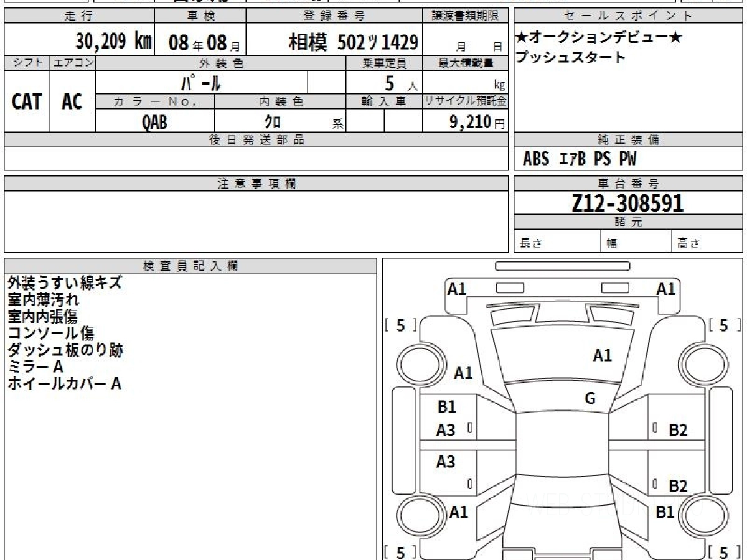Click the 輸入車 header
This screenshot has width=747, height=560.
pos(384,101)
